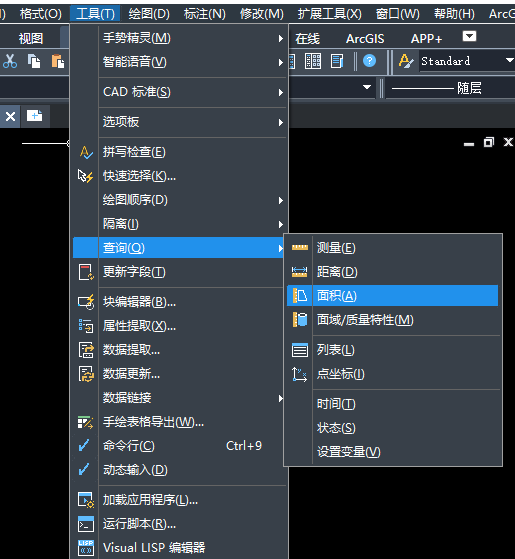The height and width of the screenshot is (559, 515).
Task: Switch to the ArcGIS ribbon tab
Action: click(365, 39)
